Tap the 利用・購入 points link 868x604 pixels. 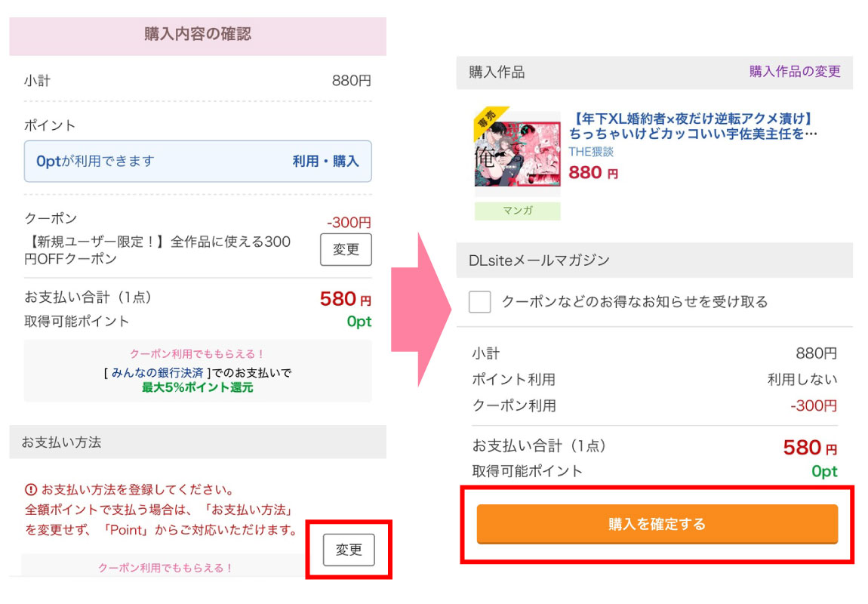325,161
